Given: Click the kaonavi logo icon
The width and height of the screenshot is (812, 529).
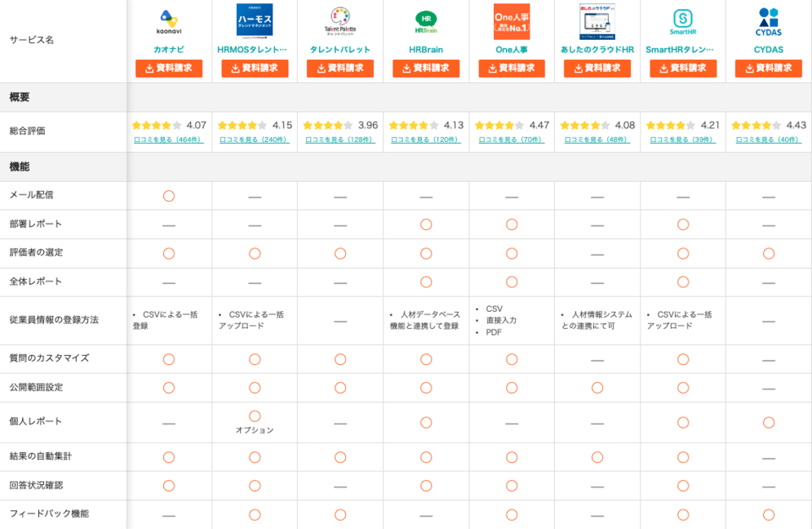Looking at the screenshot, I should click(168, 18).
